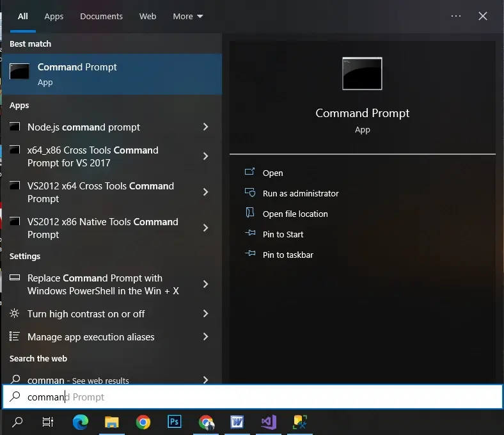Expand high contrast setting arrow

coord(206,314)
